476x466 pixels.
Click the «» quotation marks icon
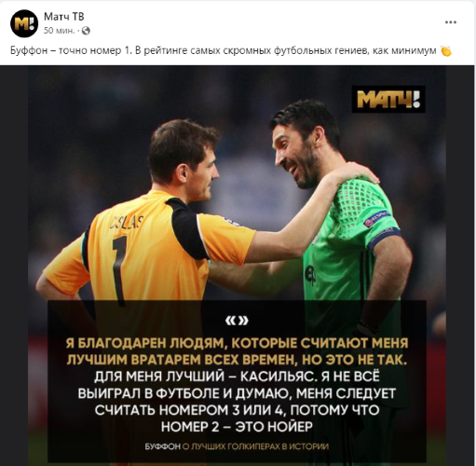click(x=238, y=321)
